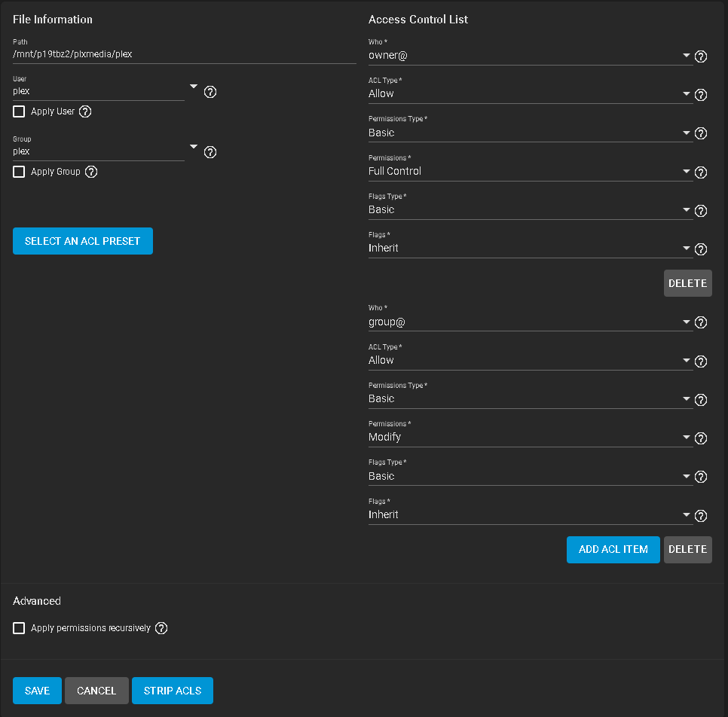Open Permissions Type dropdown for owner@ entry

click(531, 133)
